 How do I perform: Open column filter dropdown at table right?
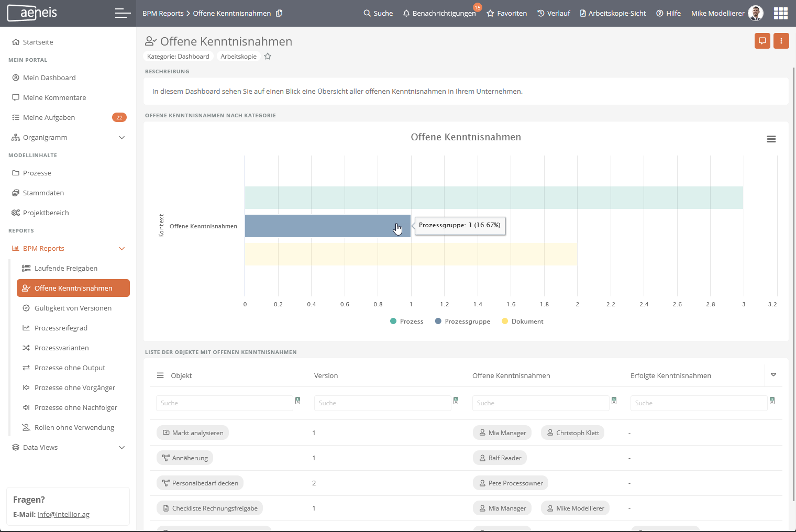coord(773,374)
